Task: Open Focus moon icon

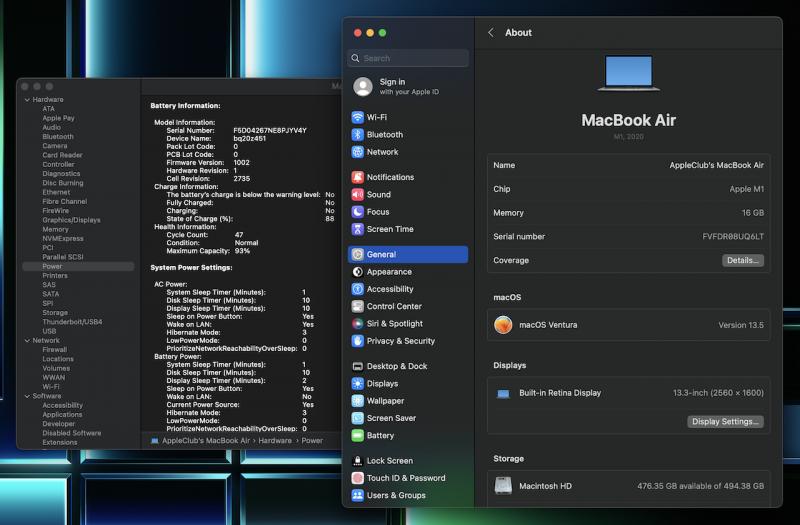Action: tap(358, 212)
